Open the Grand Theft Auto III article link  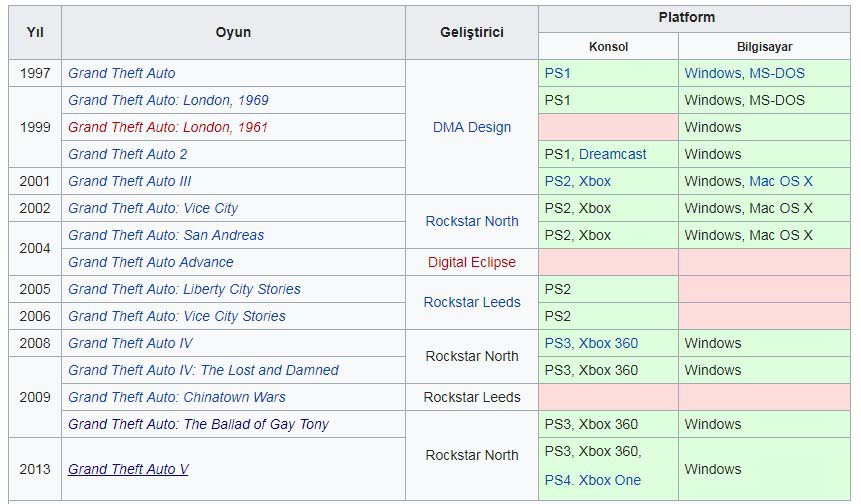(x=129, y=181)
